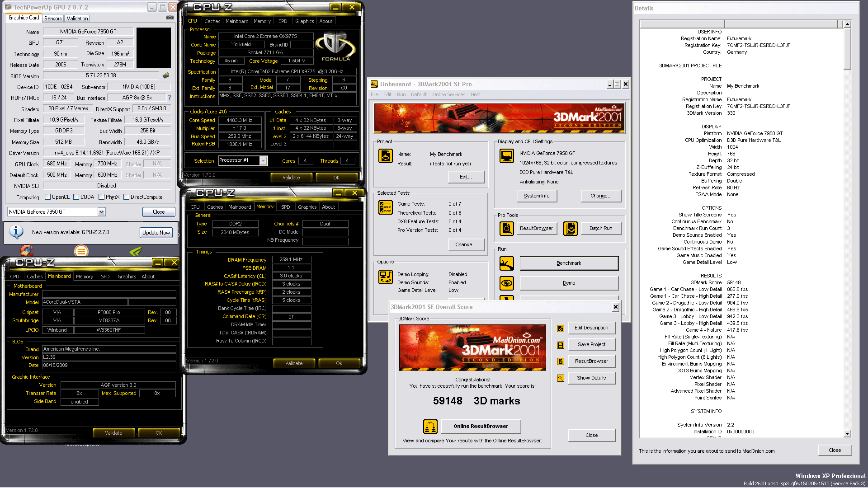The width and height of the screenshot is (868, 488).
Task: Open the About tab in top CPU-Z window
Action: pyautogui.click(x=325, y=21)
